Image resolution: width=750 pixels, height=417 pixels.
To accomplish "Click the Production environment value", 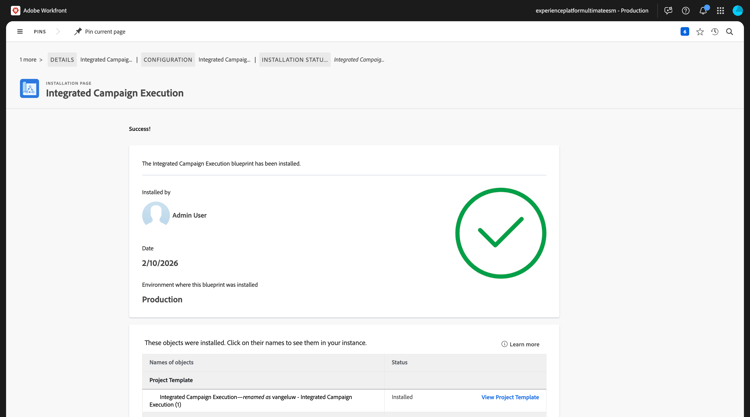I will click(x=162, y=299).
